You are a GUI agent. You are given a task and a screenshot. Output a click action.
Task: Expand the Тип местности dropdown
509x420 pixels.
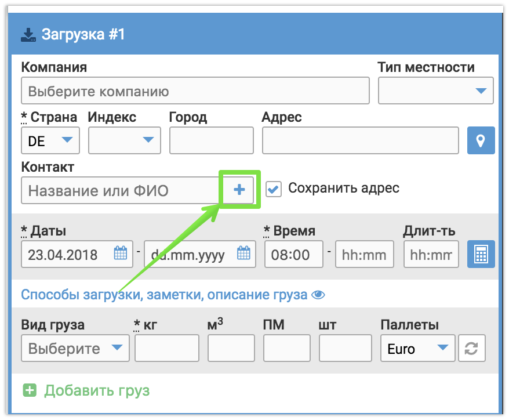click(x=435, y=90)
